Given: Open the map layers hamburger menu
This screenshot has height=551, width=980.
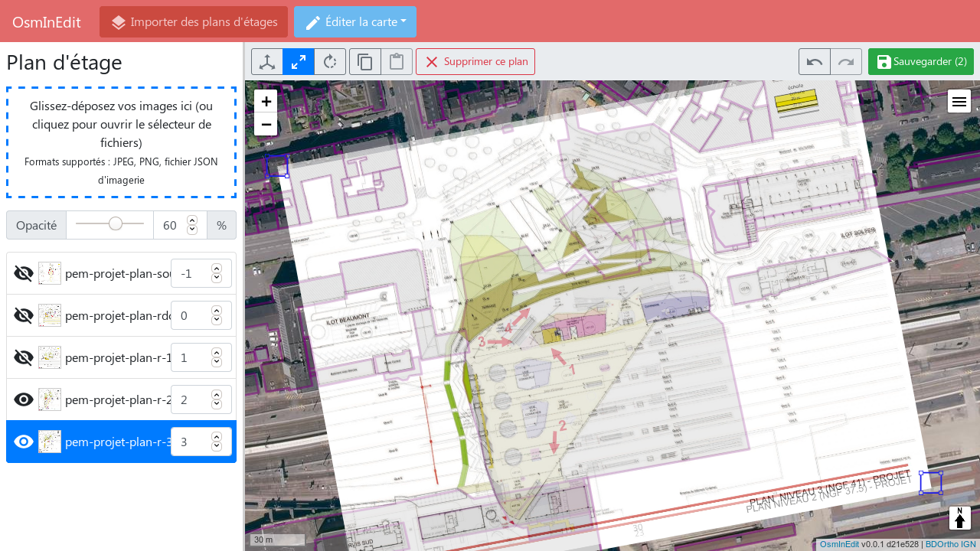Looking at the screenshot, I should tap(959, 101).
